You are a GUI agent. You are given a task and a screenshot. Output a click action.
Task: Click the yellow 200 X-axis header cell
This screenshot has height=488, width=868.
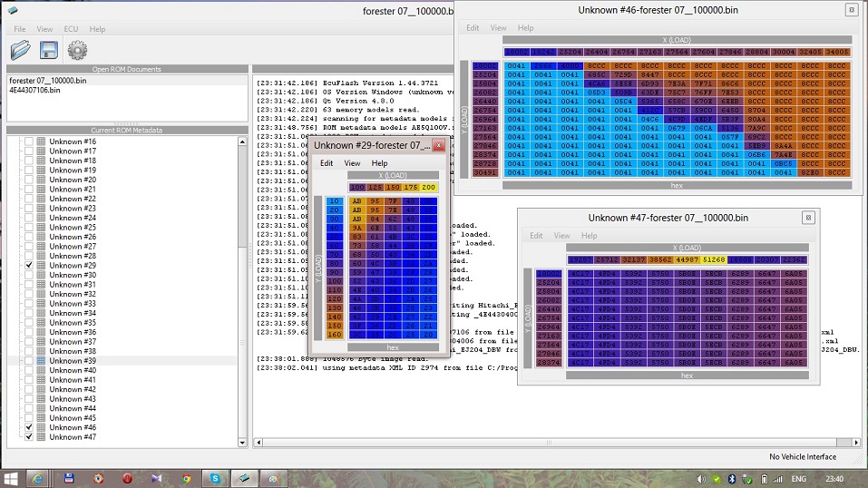coord(429,187)
